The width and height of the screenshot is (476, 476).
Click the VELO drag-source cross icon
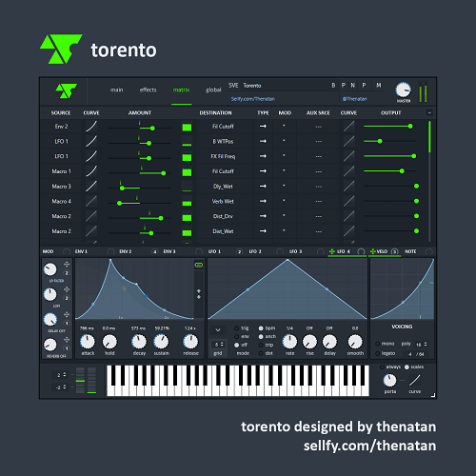[373, 251]
